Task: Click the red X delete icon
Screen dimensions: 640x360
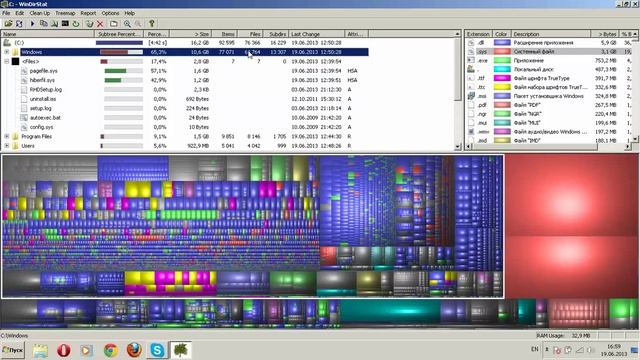Action: coord(100,24)
